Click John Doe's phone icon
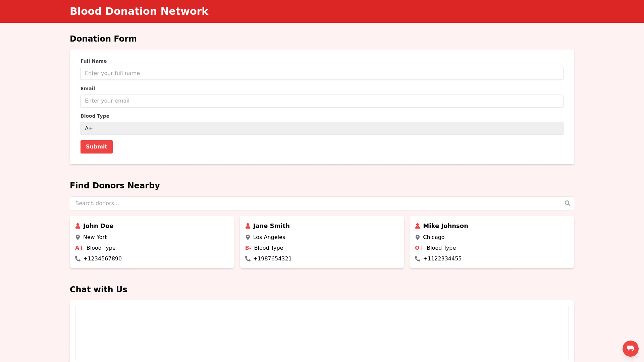Image resolution: width=644 pixels, height=362 pixels. click(x=78, y=259)
